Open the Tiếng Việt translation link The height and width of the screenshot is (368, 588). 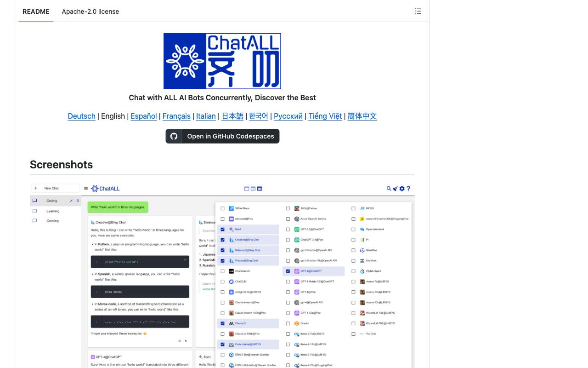325,116
